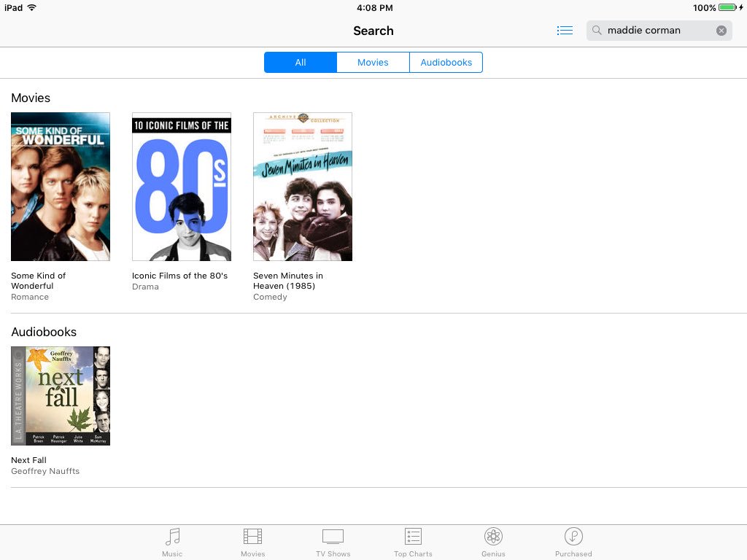Tap the Movies section heading
Viewport: 747px width, 560px height.
pos(31,98)
